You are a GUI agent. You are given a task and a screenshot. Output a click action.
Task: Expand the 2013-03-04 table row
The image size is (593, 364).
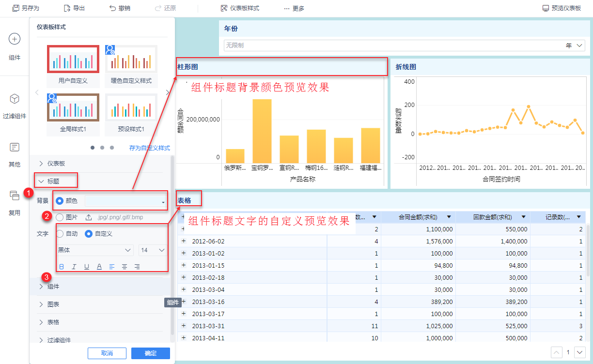184,289
